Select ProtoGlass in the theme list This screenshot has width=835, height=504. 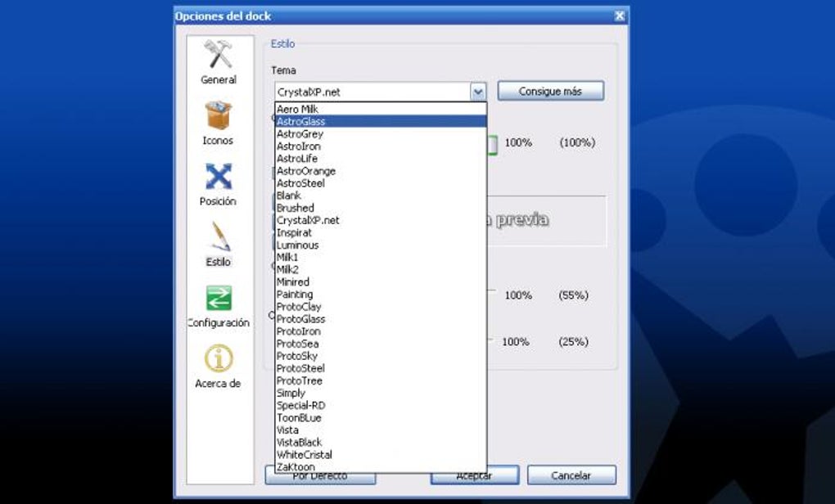click(381, 319)
